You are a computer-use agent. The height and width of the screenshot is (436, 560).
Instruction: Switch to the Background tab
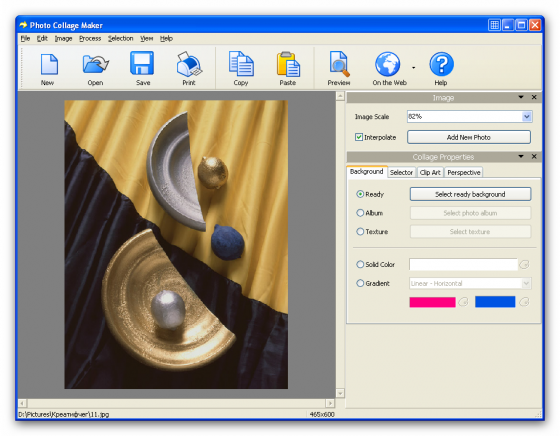366,171
